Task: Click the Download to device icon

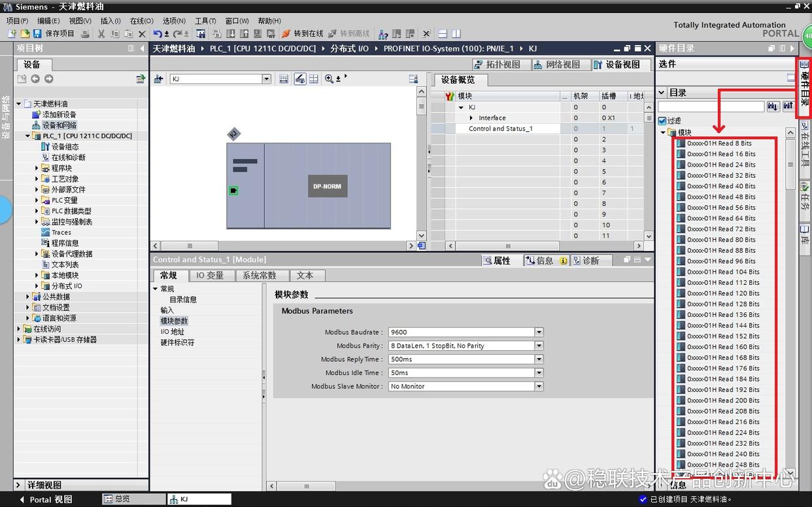Action: pos(231,33)
